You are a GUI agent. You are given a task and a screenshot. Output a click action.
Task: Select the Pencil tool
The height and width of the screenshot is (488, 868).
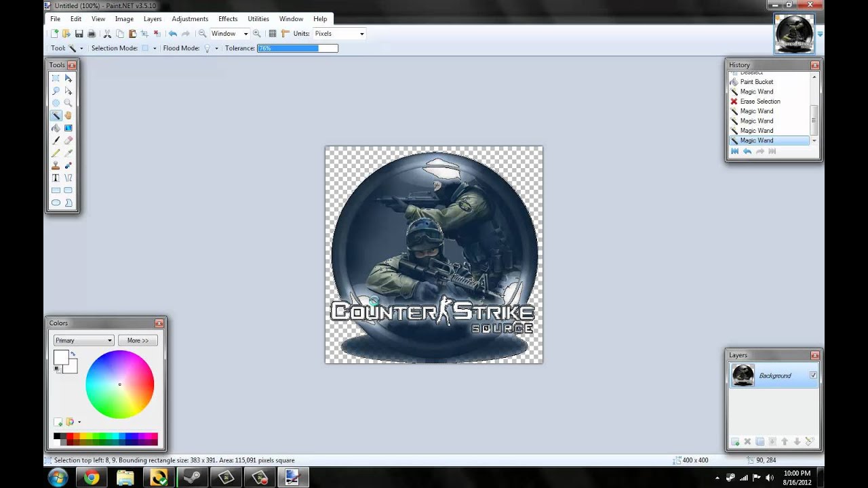click(x=56, y=153)
